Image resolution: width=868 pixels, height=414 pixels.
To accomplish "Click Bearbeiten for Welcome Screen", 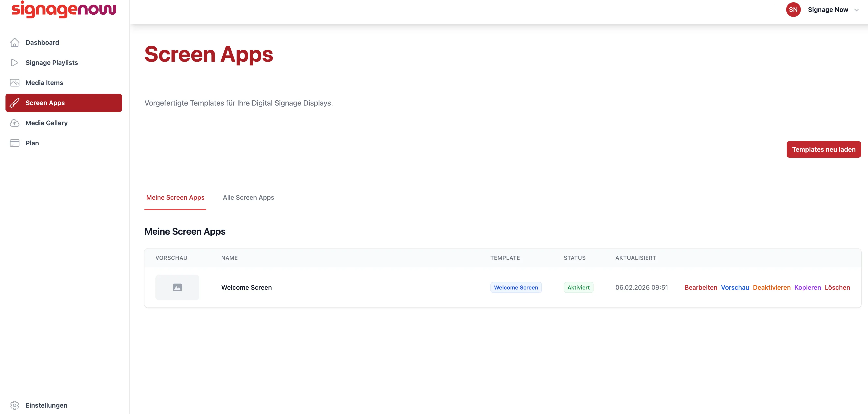I will [700, 288].
